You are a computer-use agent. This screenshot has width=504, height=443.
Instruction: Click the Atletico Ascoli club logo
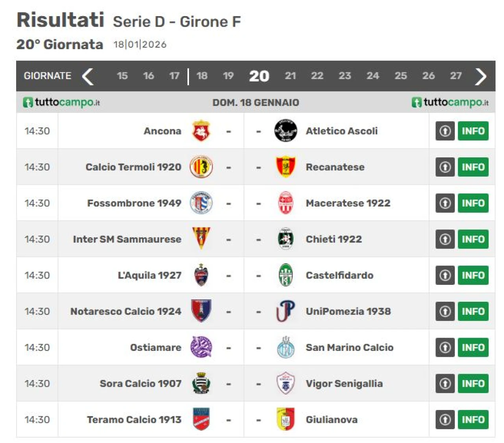click(x=285, y=131)
